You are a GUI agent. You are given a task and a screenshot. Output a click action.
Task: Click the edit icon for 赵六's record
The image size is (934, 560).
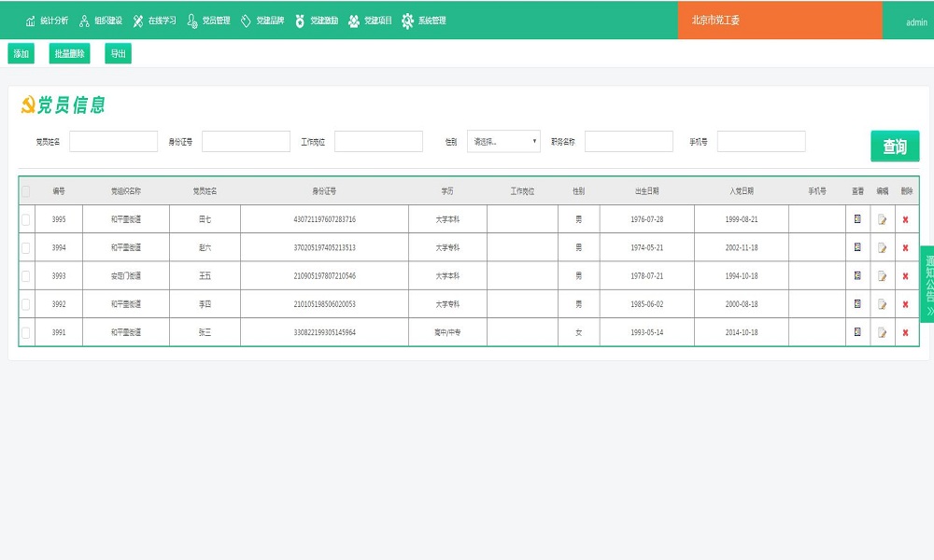pyautogui.click(x=882, y=248)
